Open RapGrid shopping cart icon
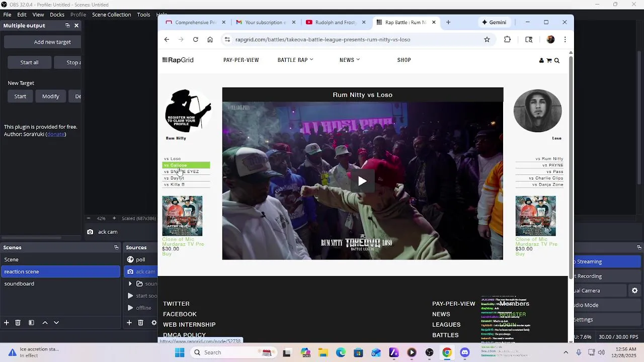Screen dimensions: 644x362 coord(549,60)
